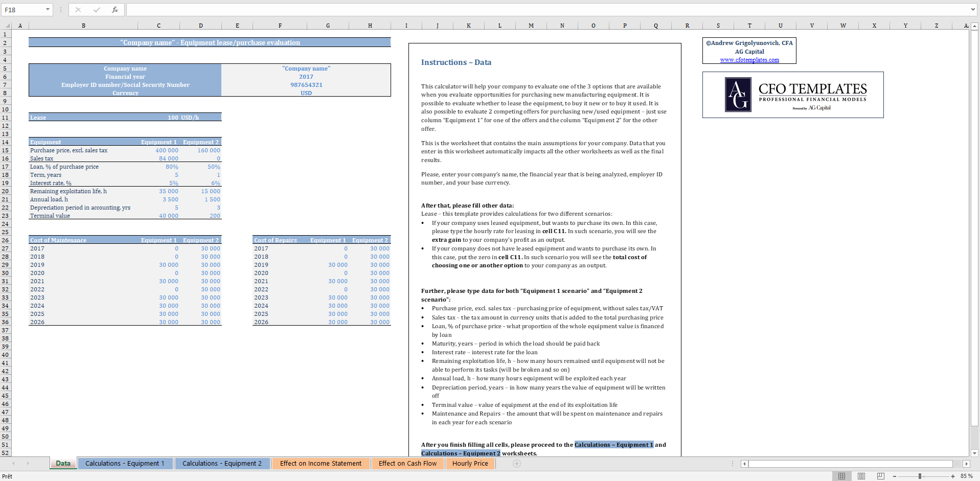980x481 pixels.
Task: Select the Data sheet tab
Action: coord(63,464)
